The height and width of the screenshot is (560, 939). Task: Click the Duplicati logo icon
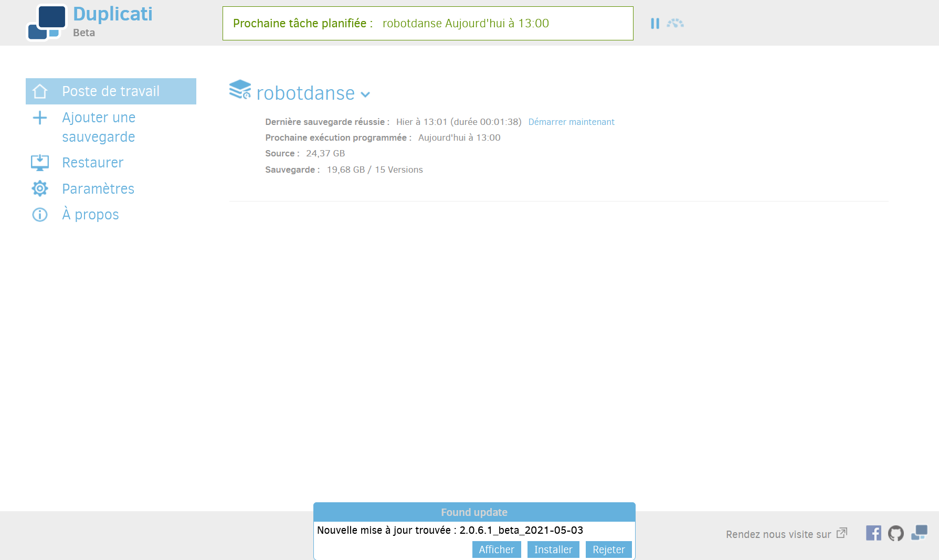click(x=47, y=23)
